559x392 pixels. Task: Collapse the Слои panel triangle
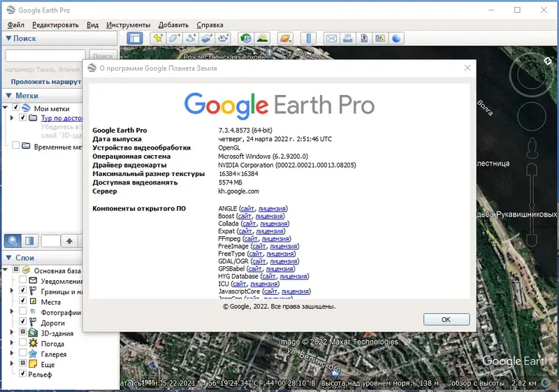9,258
